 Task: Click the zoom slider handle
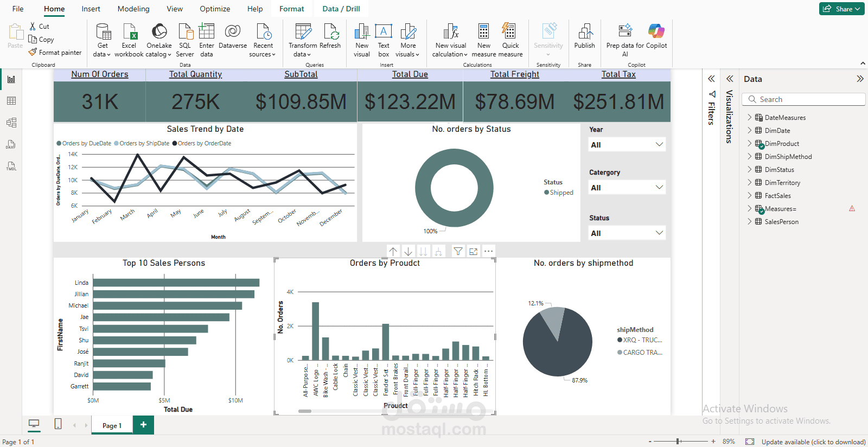[x=678, y=442]
